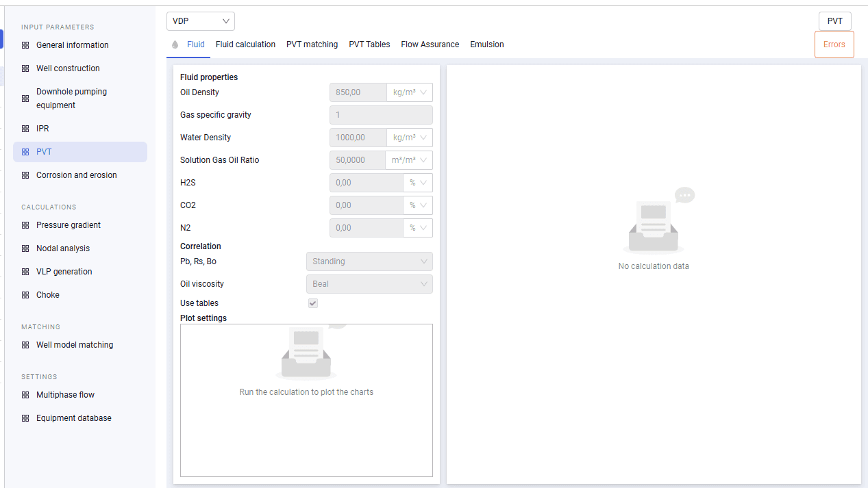The width and height of the screenshot is (868, 488).
Task: Go to Downhole pumping equipment
Action: [80, 99]
